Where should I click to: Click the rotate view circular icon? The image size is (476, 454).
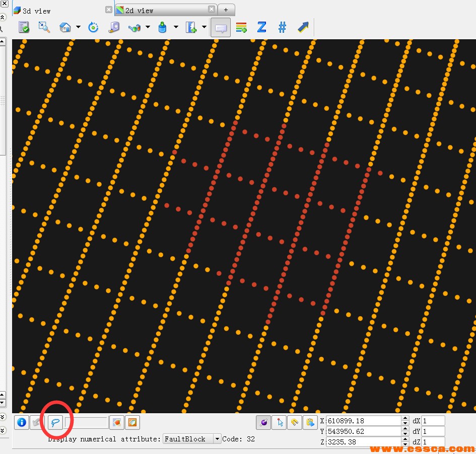click(x=93, y=27)
